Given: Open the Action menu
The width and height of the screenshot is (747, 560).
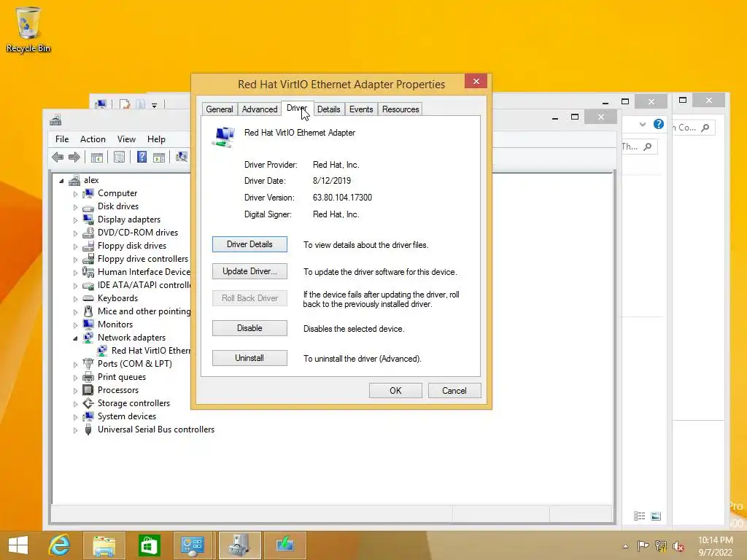Looking at the screenshot, I should coord(93,139).
